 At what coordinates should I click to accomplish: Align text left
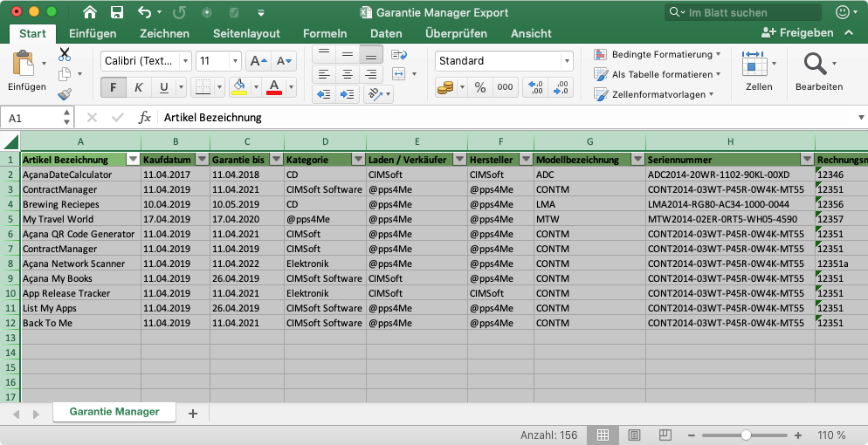pyautogui.click(x=324, y=73)
